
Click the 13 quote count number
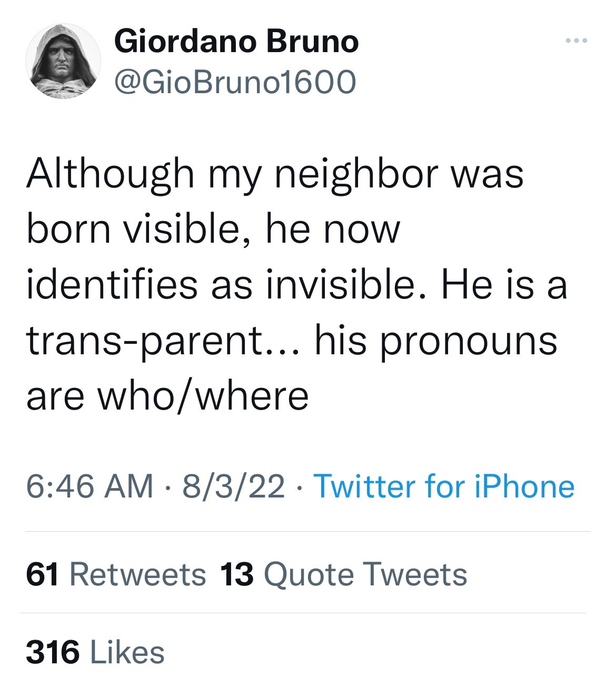coord(237,574)
